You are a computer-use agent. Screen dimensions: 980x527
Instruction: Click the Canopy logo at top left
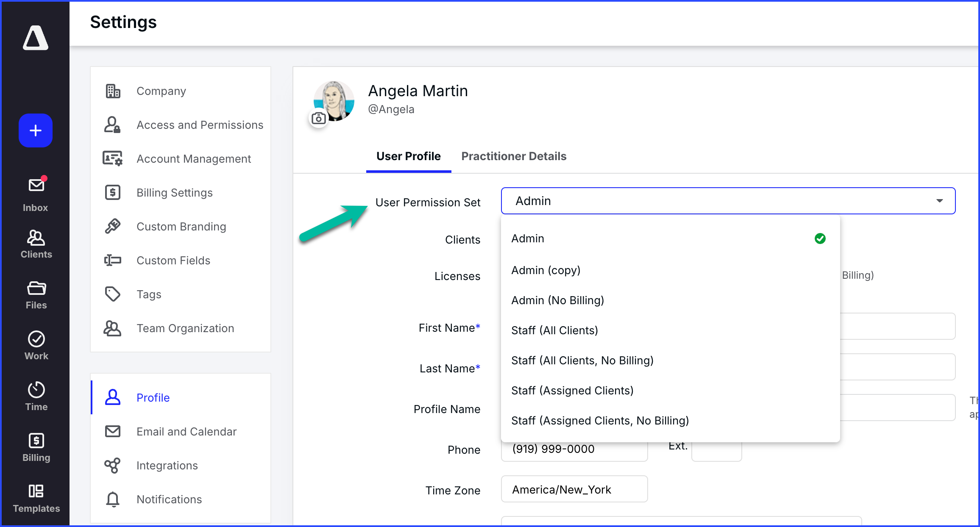[36, 38]
